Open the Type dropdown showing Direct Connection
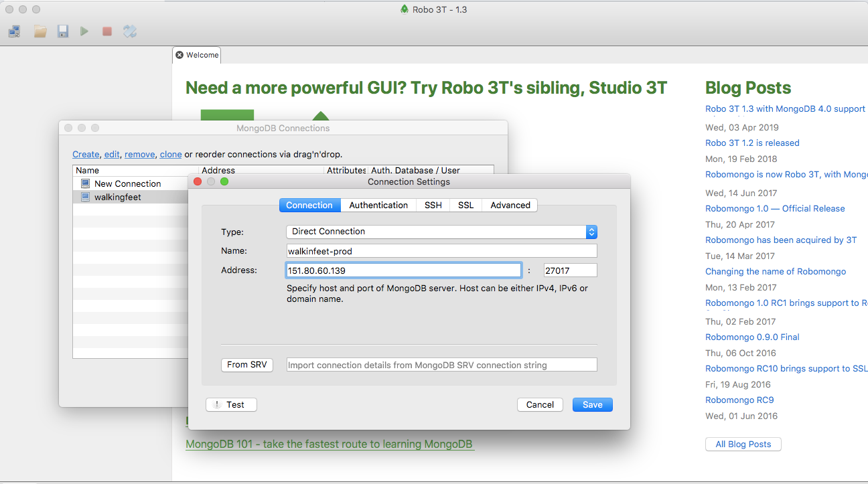The width and height of the screenshot is (868, 484). [x=442, y=232]
